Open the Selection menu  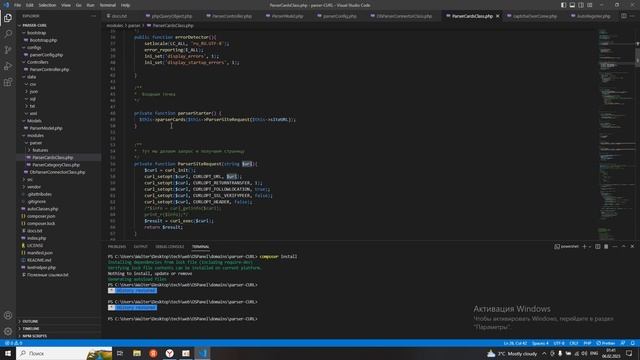coord(47,5)
